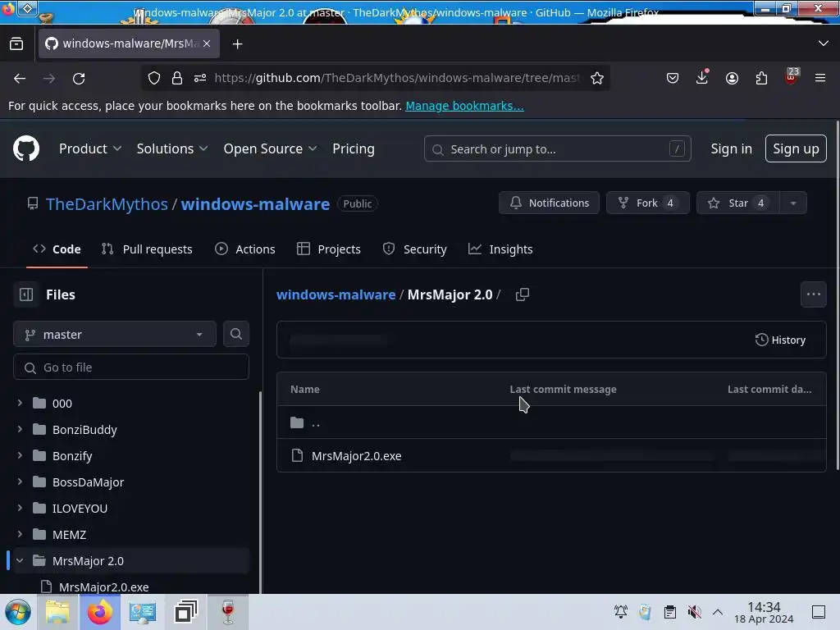Click the Pricing link
840x630 pixels.
click(354, 148)
